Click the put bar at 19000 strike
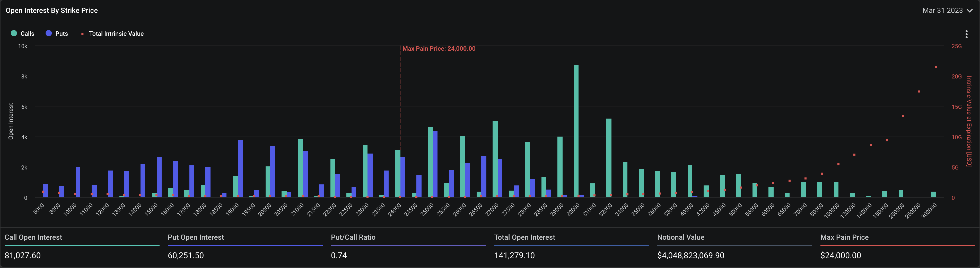 click(x=240, y=169)
